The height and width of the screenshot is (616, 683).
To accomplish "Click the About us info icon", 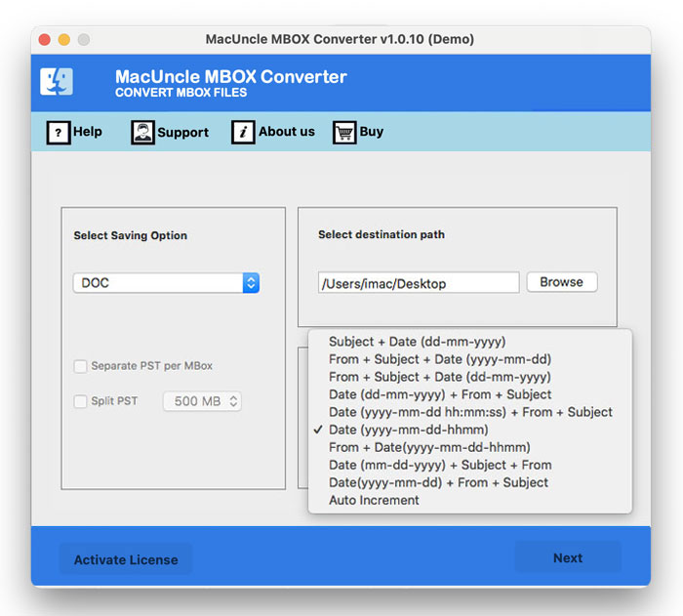I will (x=243, y=132).
